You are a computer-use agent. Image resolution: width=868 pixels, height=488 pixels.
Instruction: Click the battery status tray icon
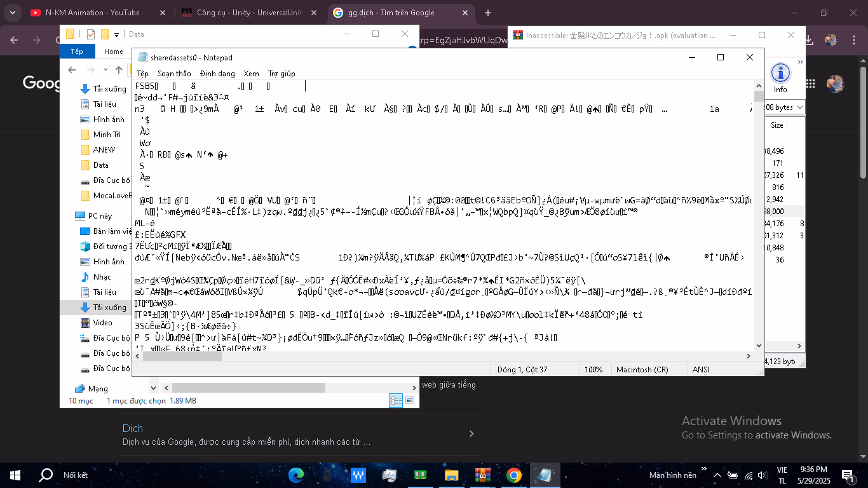tap(733, 475)
